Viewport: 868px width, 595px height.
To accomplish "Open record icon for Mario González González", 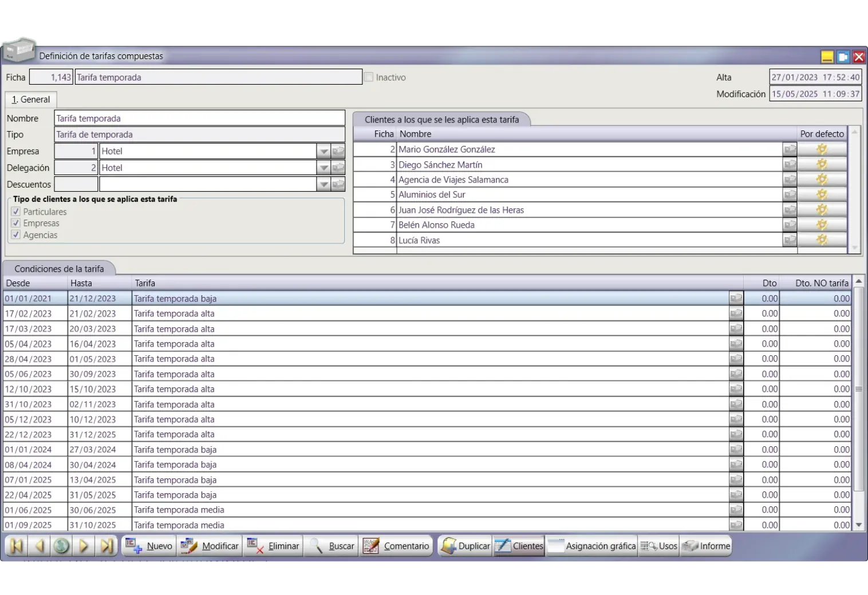I will click(790, 149).
